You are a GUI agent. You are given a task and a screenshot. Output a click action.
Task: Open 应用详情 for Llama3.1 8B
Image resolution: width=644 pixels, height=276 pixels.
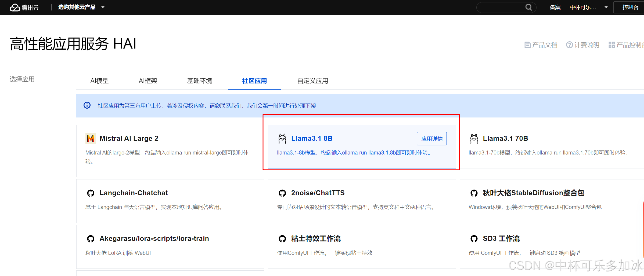(432, 139)
